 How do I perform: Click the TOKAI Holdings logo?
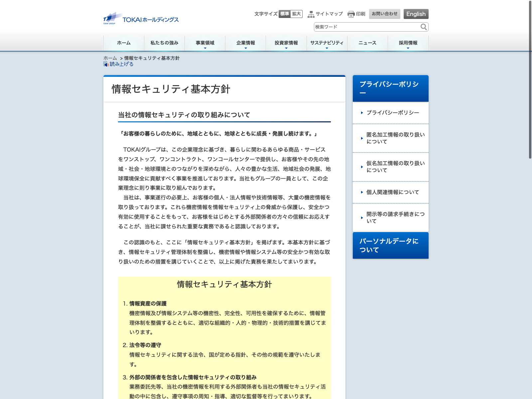click(141, 19)
